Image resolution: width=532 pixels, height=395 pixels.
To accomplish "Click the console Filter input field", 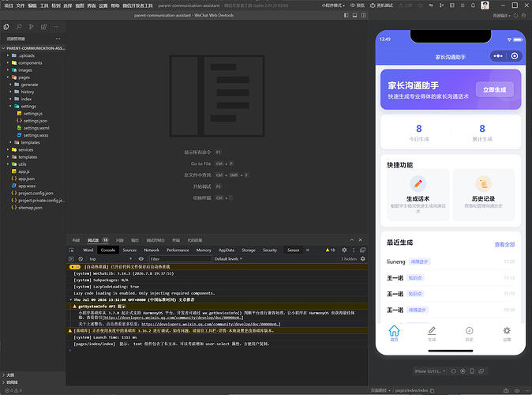I will pos(181,259).
